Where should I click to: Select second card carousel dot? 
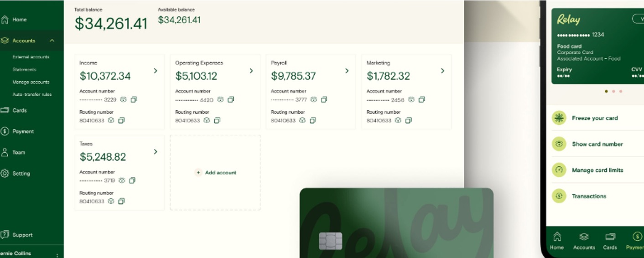click(x=613, y=91)
